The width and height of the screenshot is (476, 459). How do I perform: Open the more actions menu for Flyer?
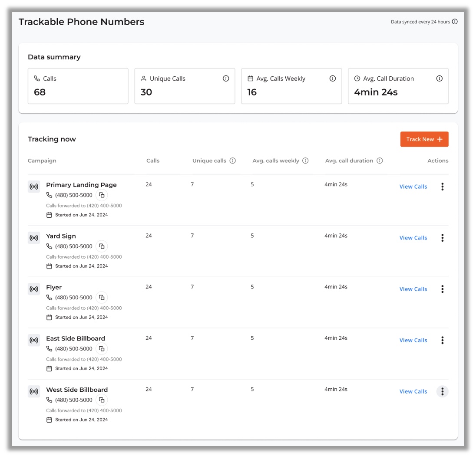[442, 289]
